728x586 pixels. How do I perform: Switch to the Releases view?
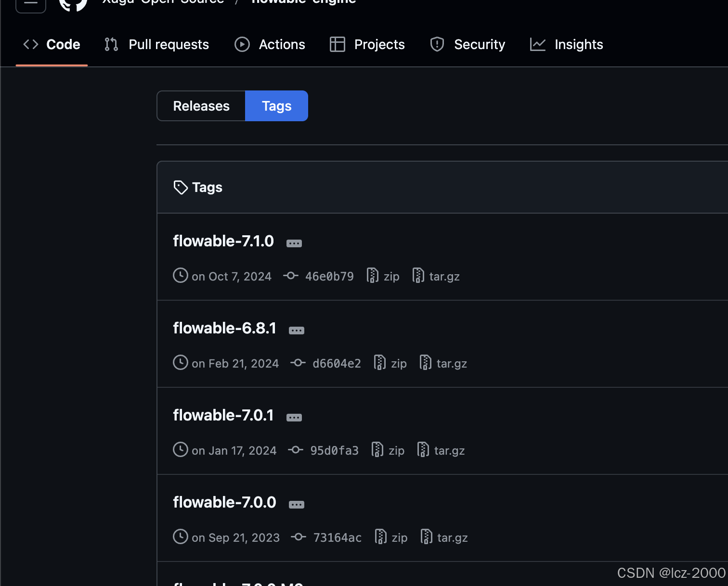201,106
